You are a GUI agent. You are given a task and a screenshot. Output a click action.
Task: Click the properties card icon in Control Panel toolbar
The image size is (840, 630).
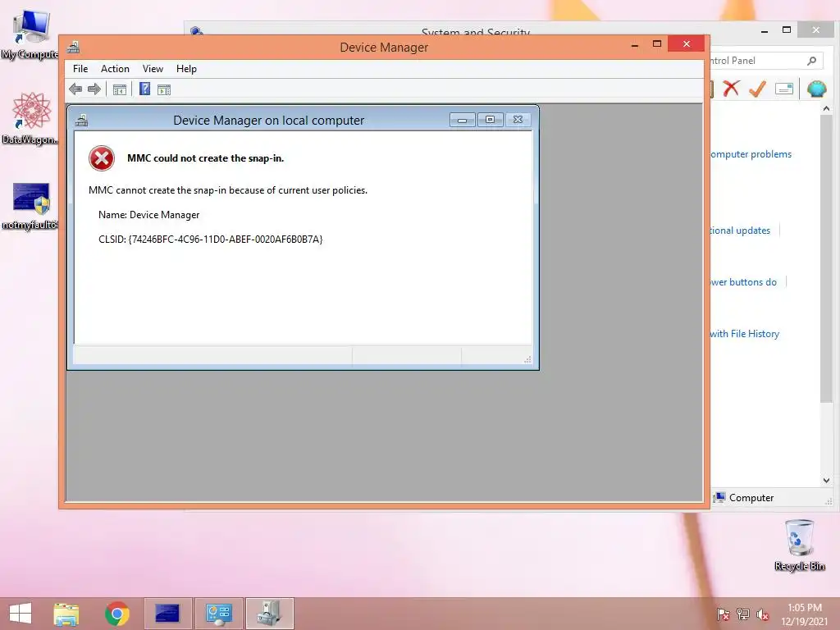point(783,89)
